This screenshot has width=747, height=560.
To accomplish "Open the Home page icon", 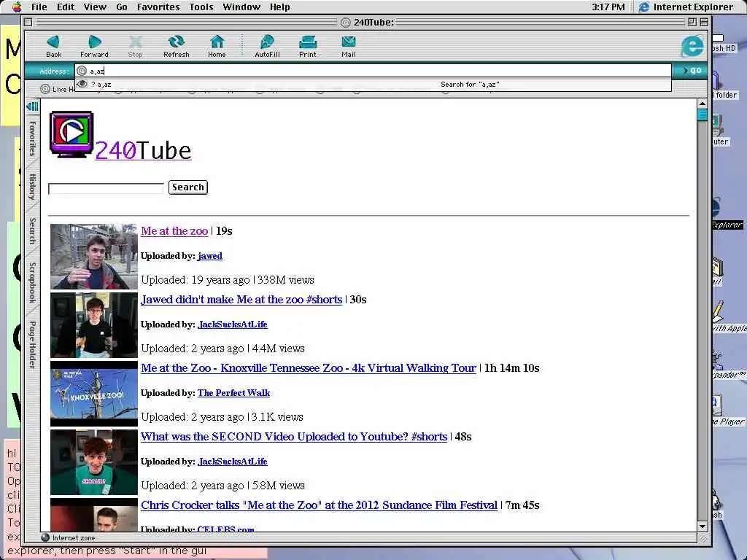I will (217, 46).
